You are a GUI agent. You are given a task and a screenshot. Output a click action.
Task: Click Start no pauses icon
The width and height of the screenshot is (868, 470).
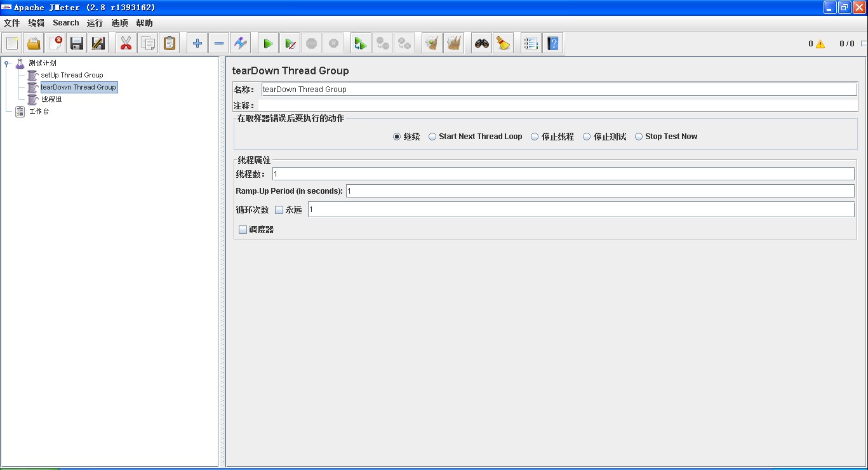(x=290, y=43)
